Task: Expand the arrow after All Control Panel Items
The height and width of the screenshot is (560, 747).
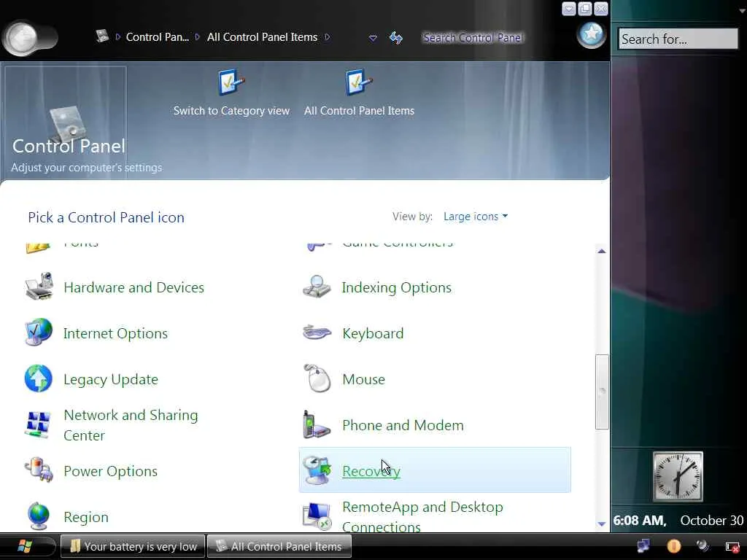Action: point(328,36)
